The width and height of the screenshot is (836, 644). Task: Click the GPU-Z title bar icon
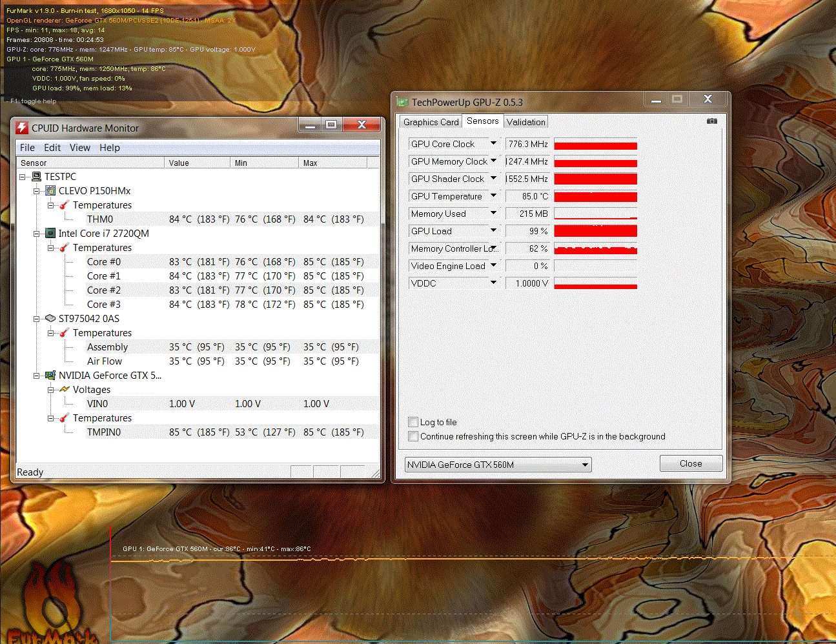[403, 102]
